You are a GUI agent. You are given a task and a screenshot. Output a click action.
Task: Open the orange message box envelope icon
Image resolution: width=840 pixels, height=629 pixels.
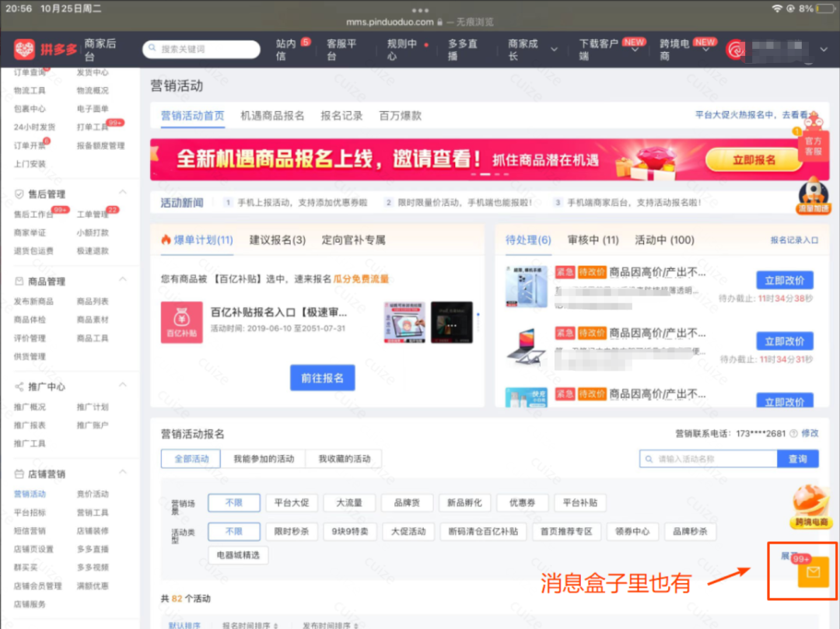[x=813, y=572]
